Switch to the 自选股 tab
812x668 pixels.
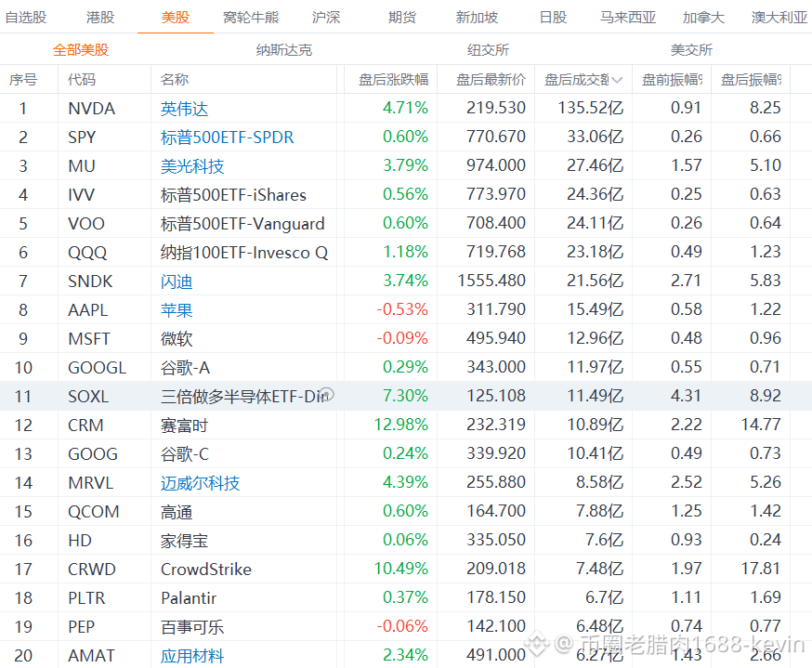[x=26, y=18]
